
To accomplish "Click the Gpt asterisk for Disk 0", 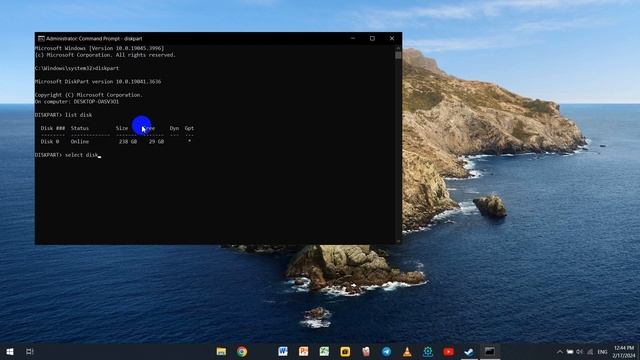I will point(189,140).
